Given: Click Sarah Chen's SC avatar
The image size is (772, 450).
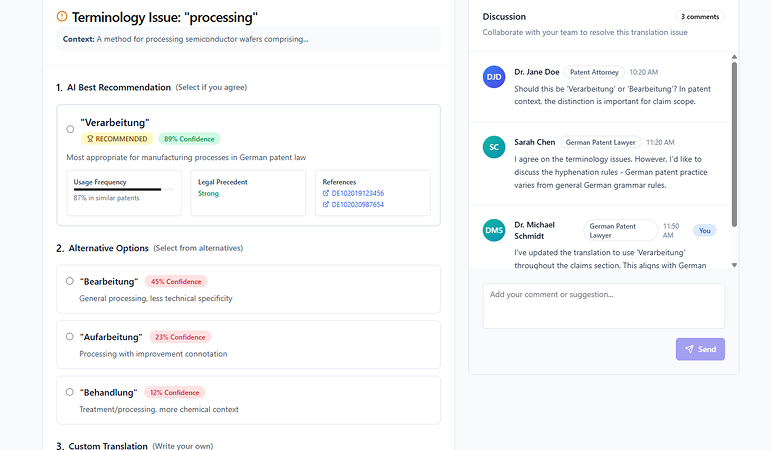Looking at the screenshot, I should pyautogui.click(x=494, y=147).
